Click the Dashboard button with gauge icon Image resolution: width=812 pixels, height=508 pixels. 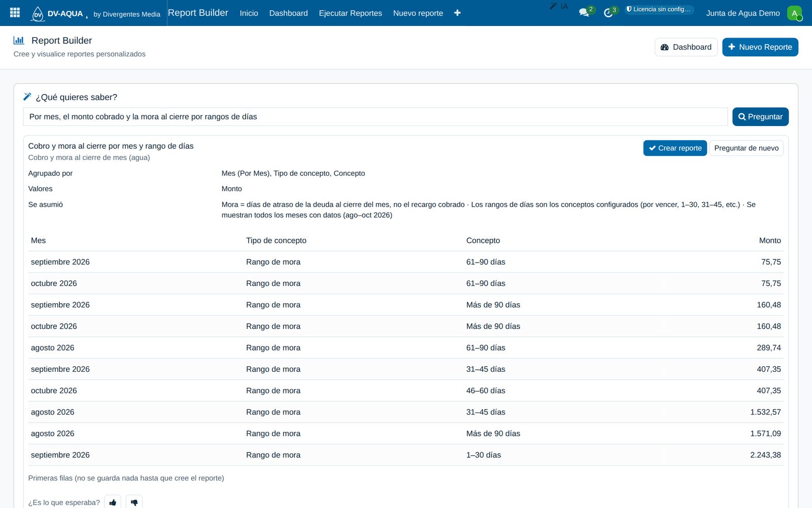pyautogui.click(x=686, y=47)
